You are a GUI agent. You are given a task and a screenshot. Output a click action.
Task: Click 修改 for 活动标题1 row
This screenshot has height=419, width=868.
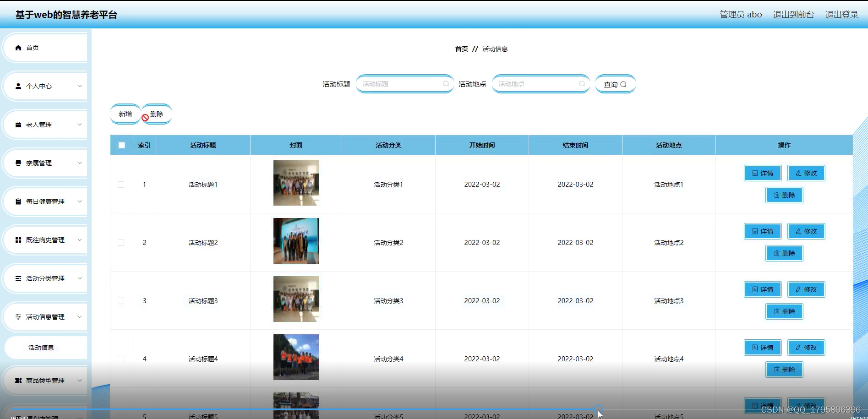click(806, 173)
